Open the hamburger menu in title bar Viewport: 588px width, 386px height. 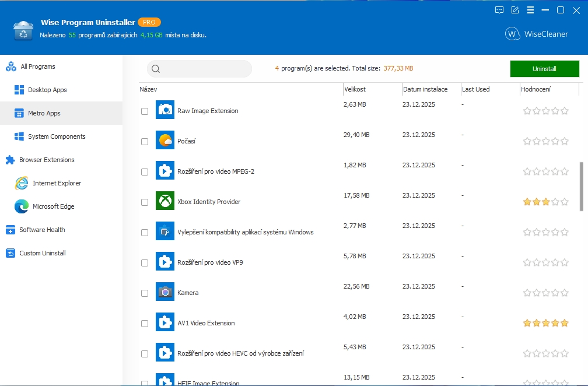530,10
